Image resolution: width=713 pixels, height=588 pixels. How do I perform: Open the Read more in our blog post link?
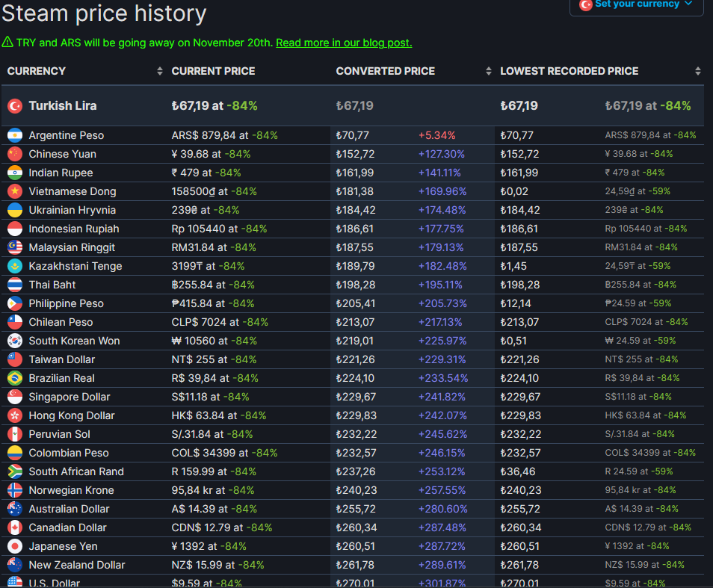tap(344, 43)
